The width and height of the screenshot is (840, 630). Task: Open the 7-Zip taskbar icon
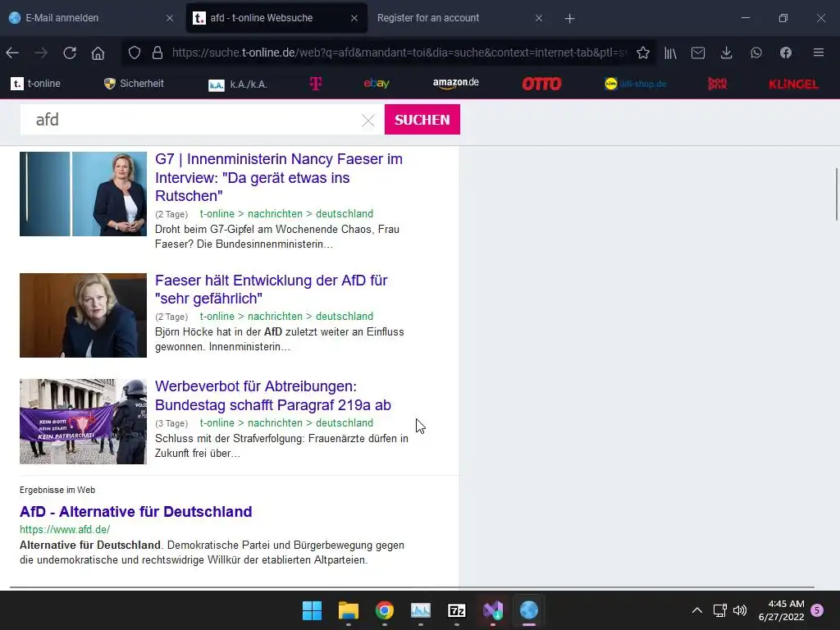pyautogui.click(x=456, y=610)
